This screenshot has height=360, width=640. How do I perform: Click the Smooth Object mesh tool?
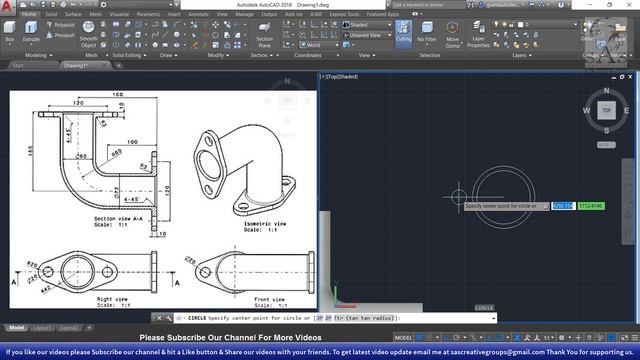[88, 35]
